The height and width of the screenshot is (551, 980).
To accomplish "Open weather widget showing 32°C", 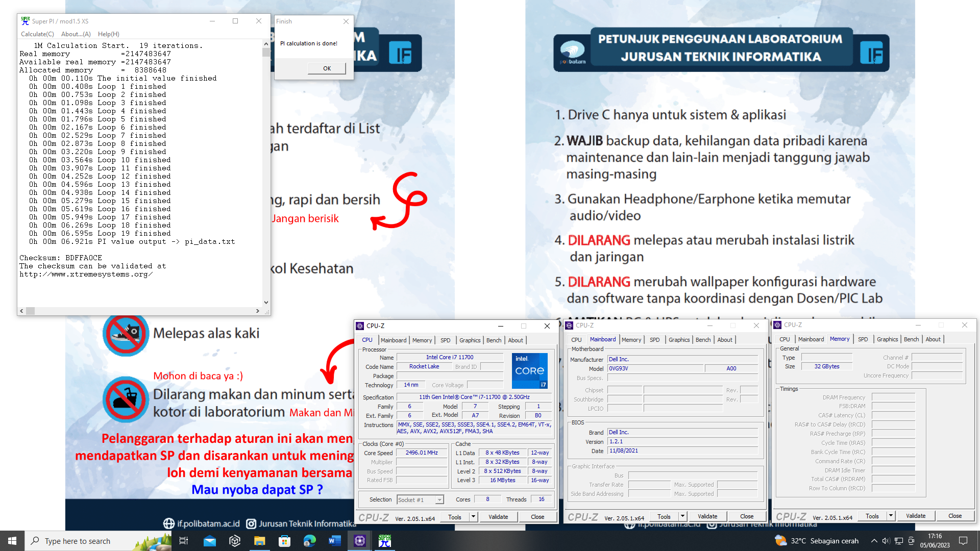I will pos(817,541).
